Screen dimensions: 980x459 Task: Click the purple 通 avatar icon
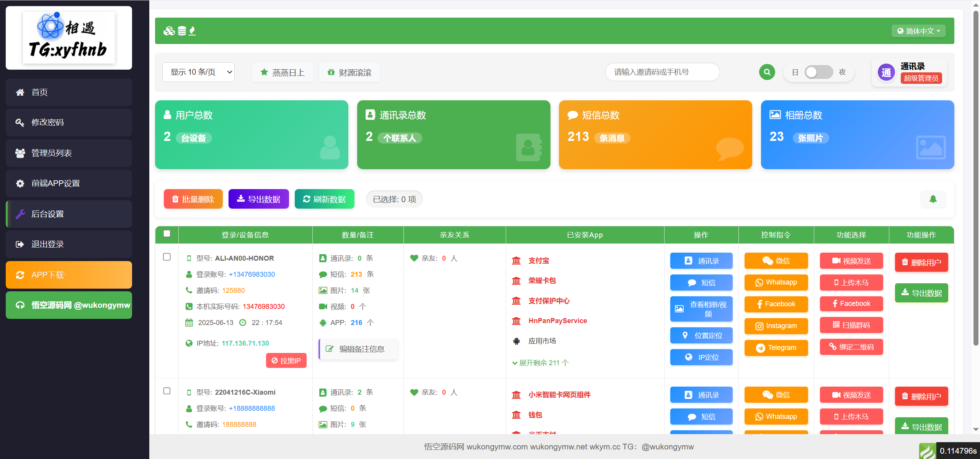coord(886,72)
